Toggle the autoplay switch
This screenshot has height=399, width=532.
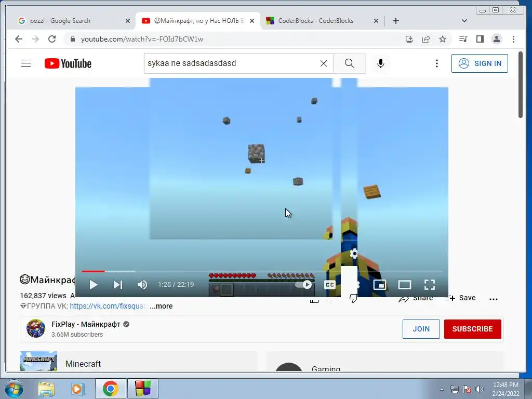point(303,285)
